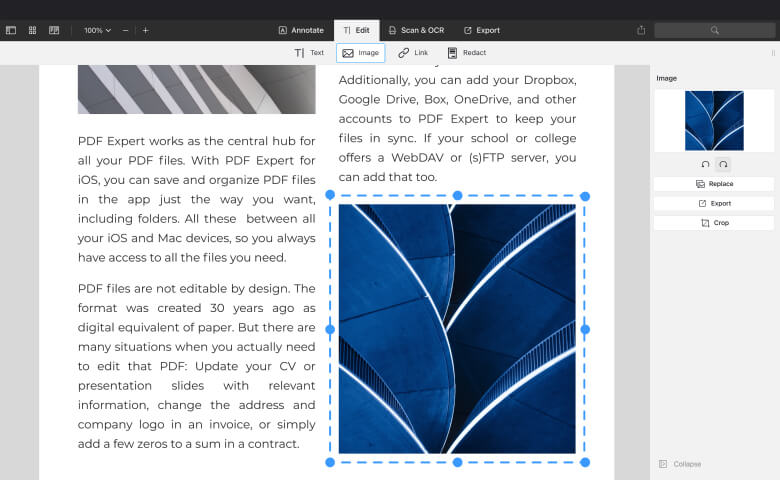
Task: Collapse the right sidebar panel
Action: (680, 464)
